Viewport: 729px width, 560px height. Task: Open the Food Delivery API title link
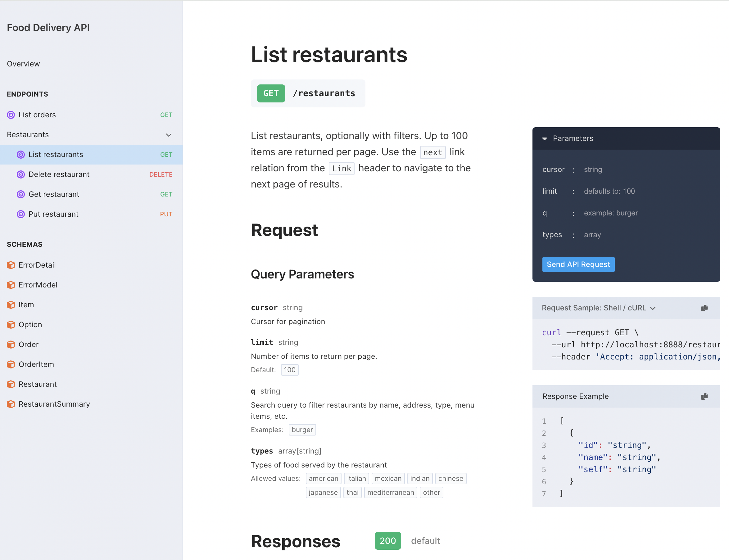coord(48,28)
